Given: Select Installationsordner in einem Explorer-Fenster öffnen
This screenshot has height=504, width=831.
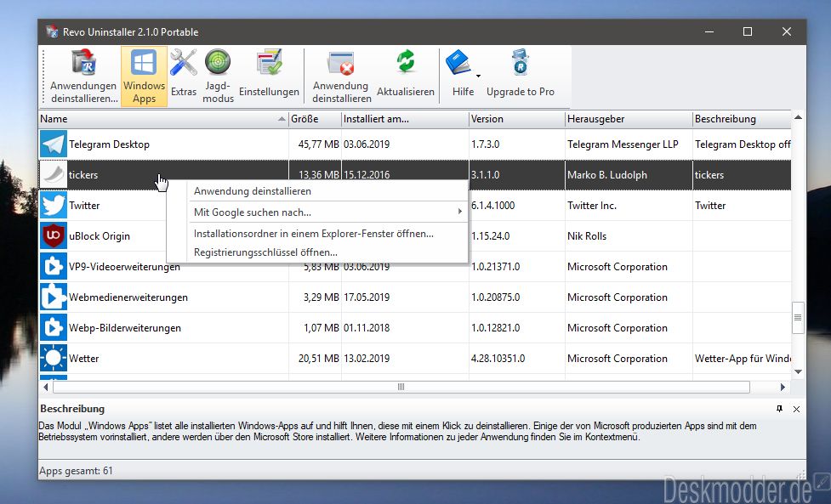Looking at the screenshot, I should (x=317, y=234).
